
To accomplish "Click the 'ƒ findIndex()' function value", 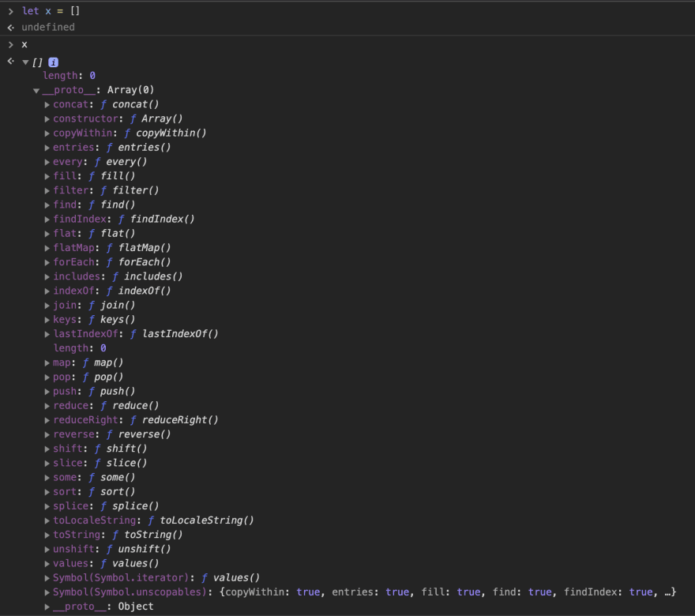I will click(x=156, y=219).
